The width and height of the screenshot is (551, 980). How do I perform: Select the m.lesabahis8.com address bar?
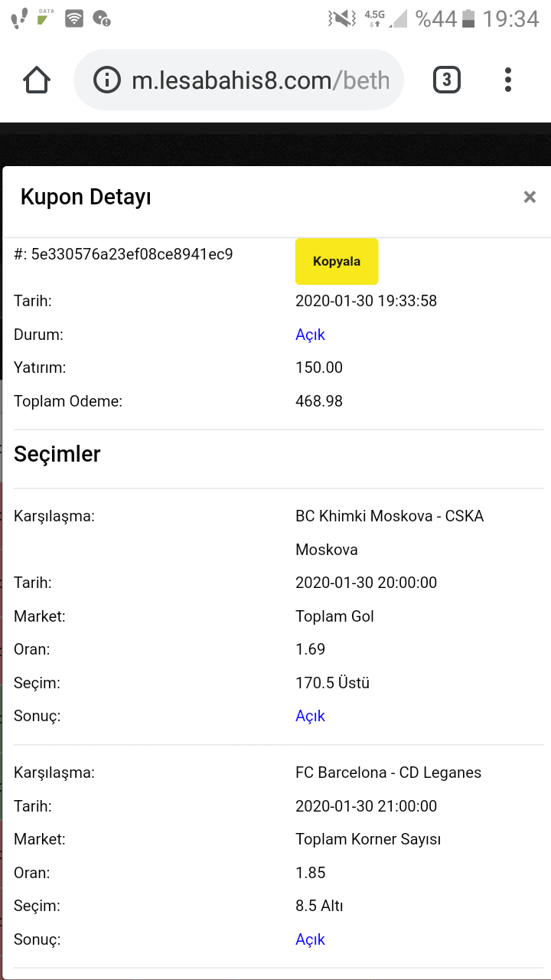pyautogui.click(x=238, y=80)
